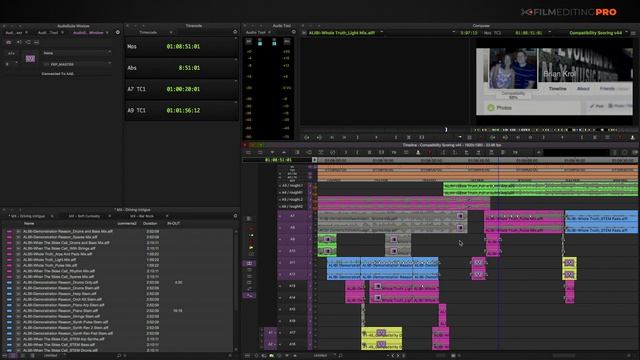Open Timecode tab dropdown arrow
Image resolution: width=640 pixels, height=360 pixels.
click(x=171, y=32)
